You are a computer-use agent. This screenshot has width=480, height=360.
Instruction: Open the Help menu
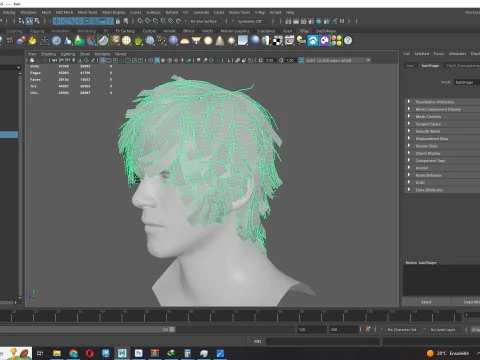click(290, 12)
